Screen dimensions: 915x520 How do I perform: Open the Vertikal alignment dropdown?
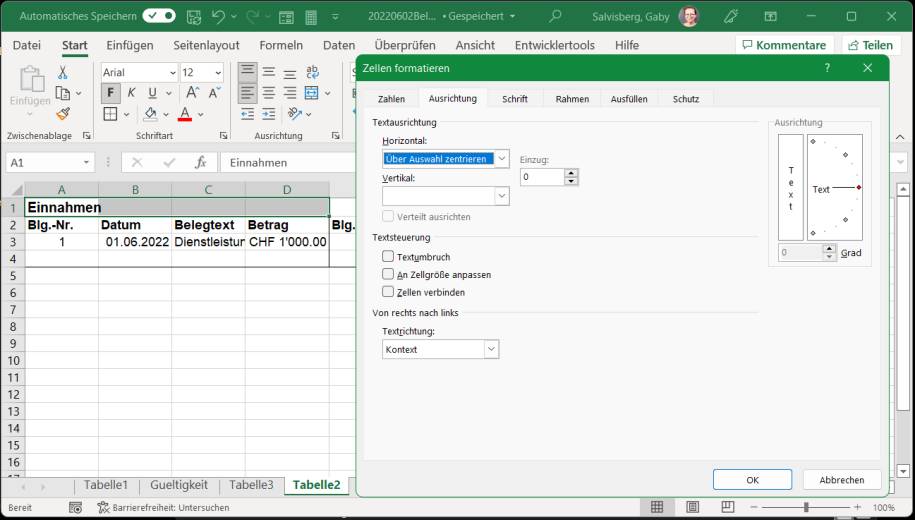pyautogui.click(x=502, y=196)
